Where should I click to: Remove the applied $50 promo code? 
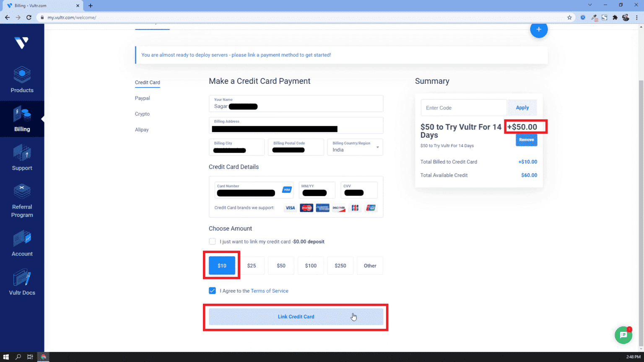[526, 140]
